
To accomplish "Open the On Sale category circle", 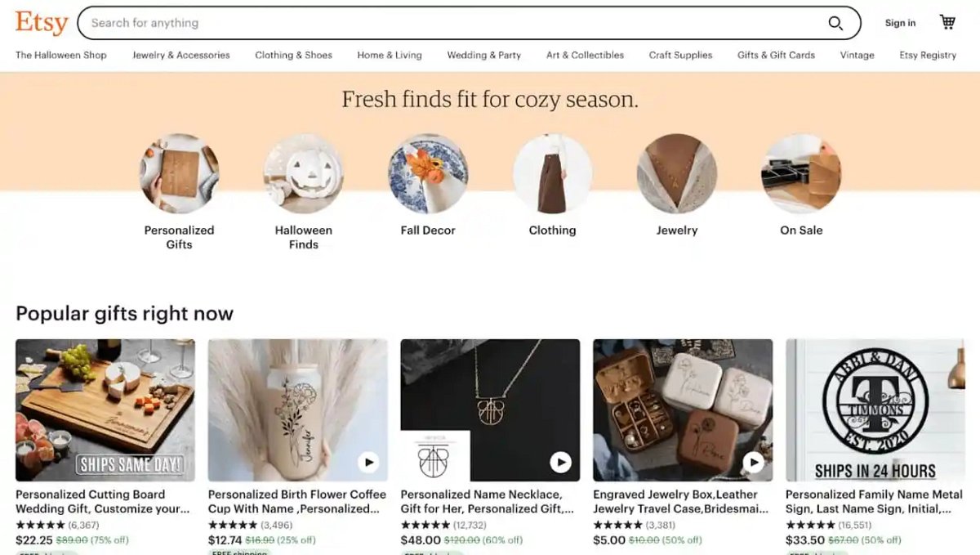I will tap(800, 173).
